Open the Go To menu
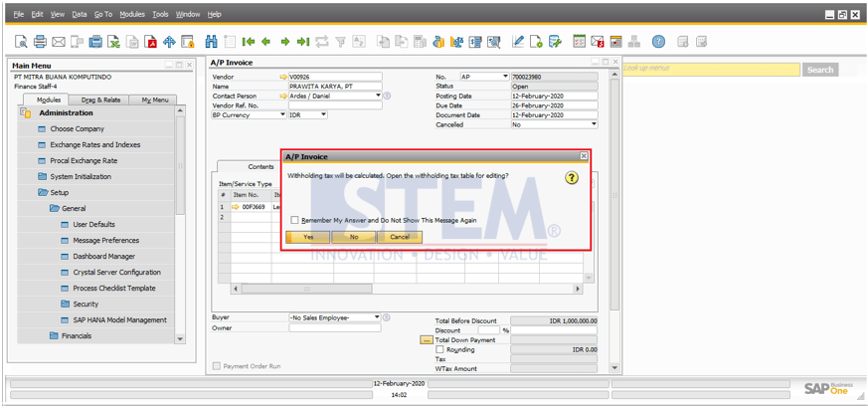 [x=103, y=14]
